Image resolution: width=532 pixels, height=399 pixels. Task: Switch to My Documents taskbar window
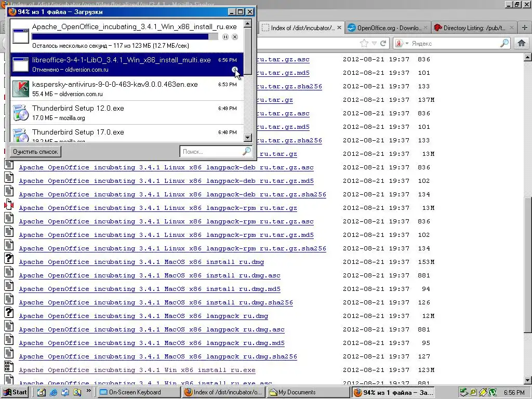[x=308, y=392]
